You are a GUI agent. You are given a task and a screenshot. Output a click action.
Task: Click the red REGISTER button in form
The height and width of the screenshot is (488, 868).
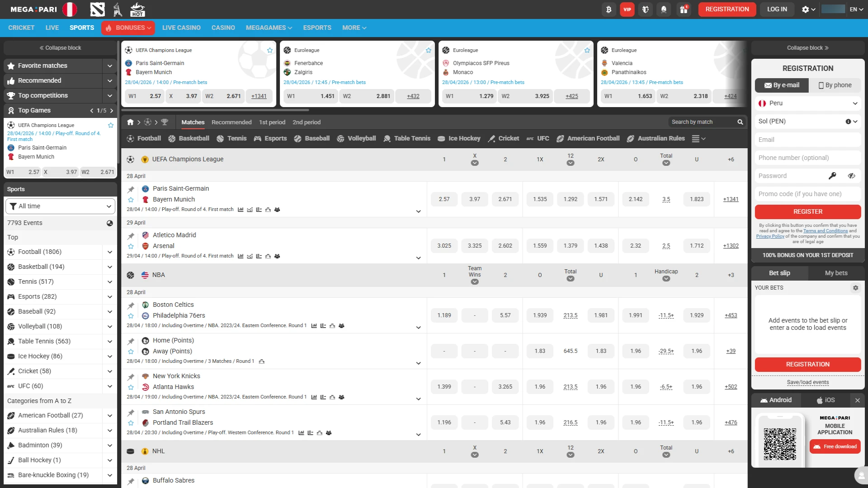click(808, 212)
